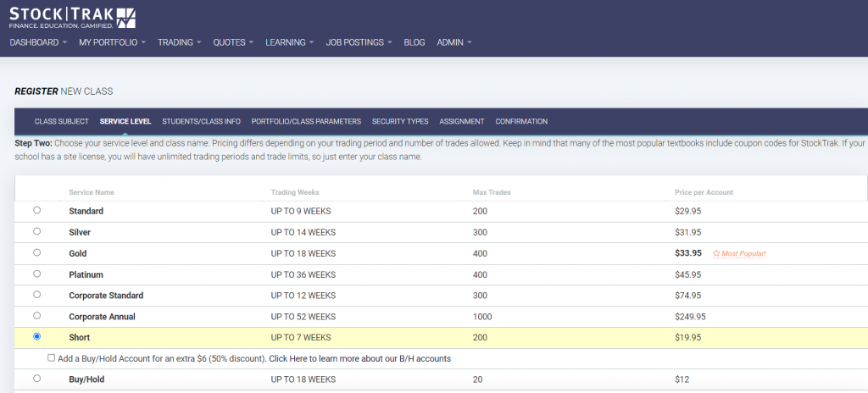Open the Service Level step tab
The width and height of the screenshot is (868, 393).
pyautogui.click(x=125, y=121)
